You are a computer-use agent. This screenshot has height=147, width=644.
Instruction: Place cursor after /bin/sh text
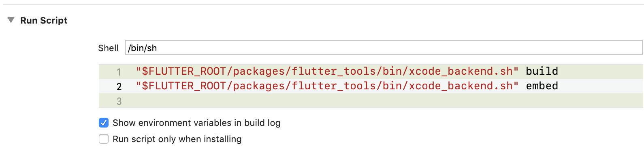158,48
